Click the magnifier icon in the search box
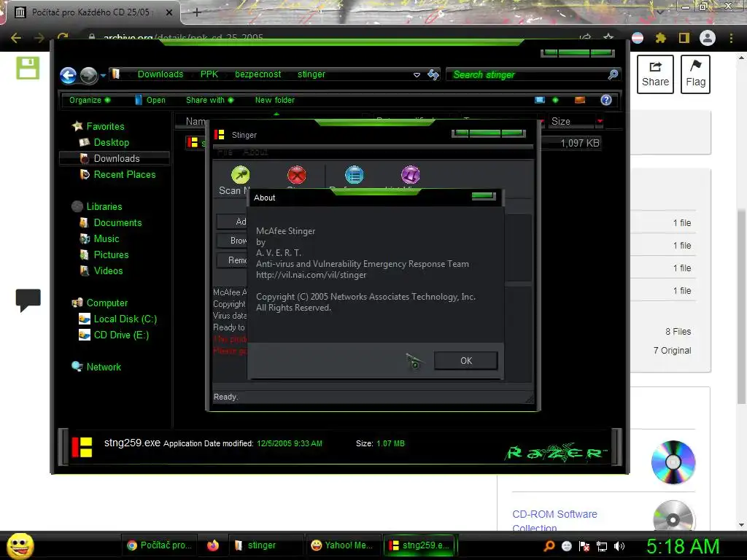This screenshot has width=747, height=560. (x=613, y=74)
